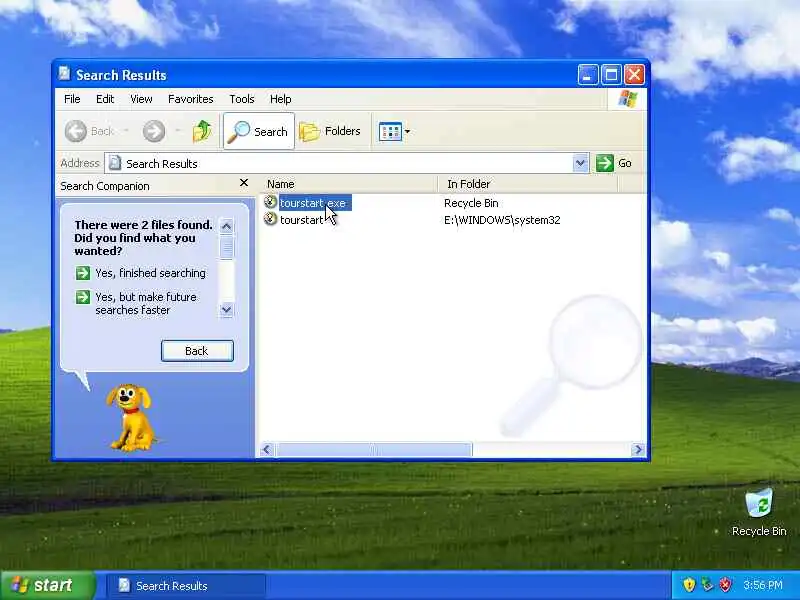The image size is (800, 600).
Task: Click the red security alert tray icon
Action: (x=725, y=585)
